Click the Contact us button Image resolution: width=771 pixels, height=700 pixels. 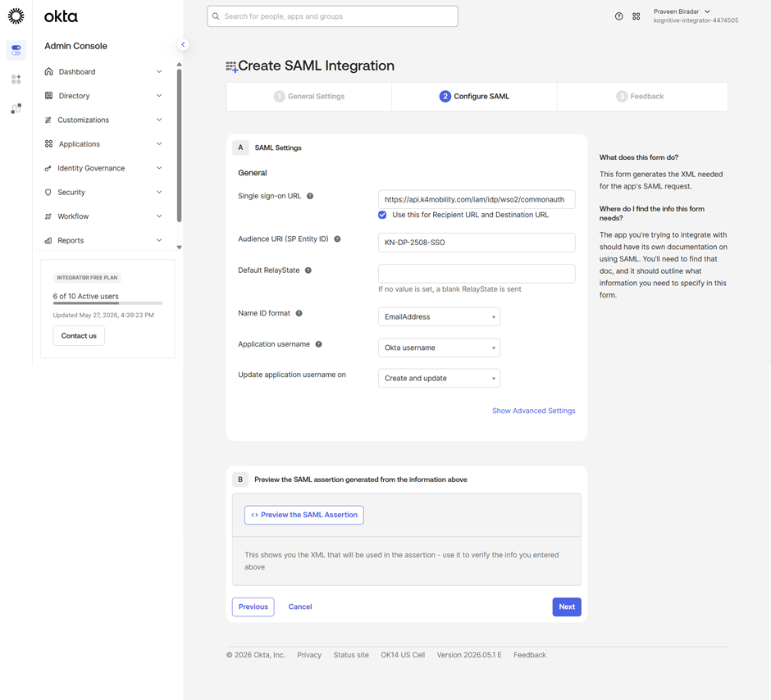click(x=79, y=336)
